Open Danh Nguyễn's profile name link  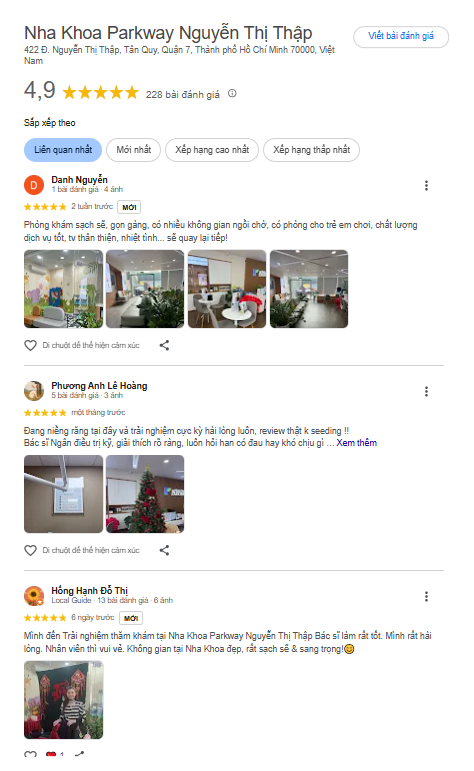(x=79, y=179)
